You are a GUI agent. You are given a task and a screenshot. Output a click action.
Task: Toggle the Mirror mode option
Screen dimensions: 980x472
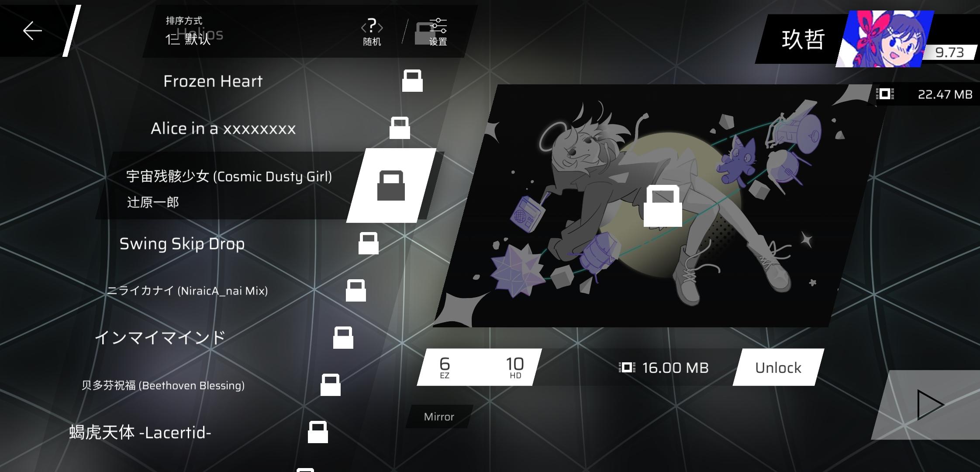(x=439, y=416)
